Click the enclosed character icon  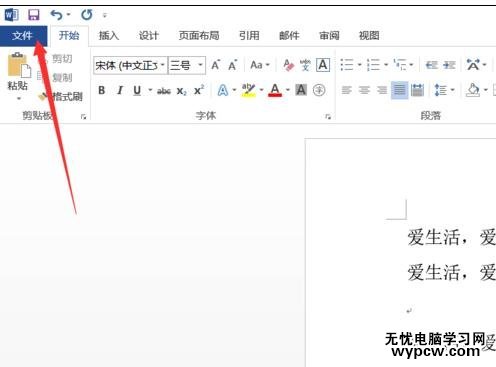point(319,90)
